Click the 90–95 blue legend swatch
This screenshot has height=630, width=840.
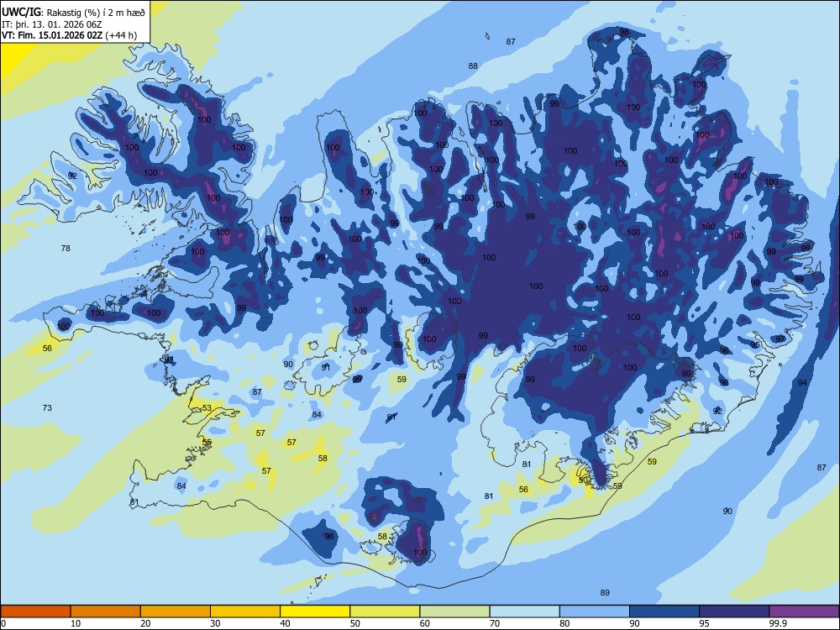(664, 612)
